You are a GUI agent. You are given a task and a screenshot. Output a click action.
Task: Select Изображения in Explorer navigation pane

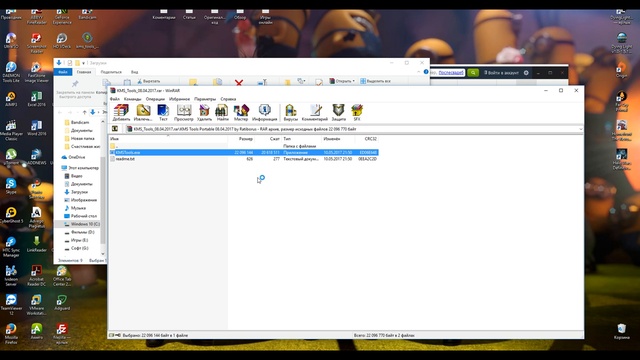point(80,200)
